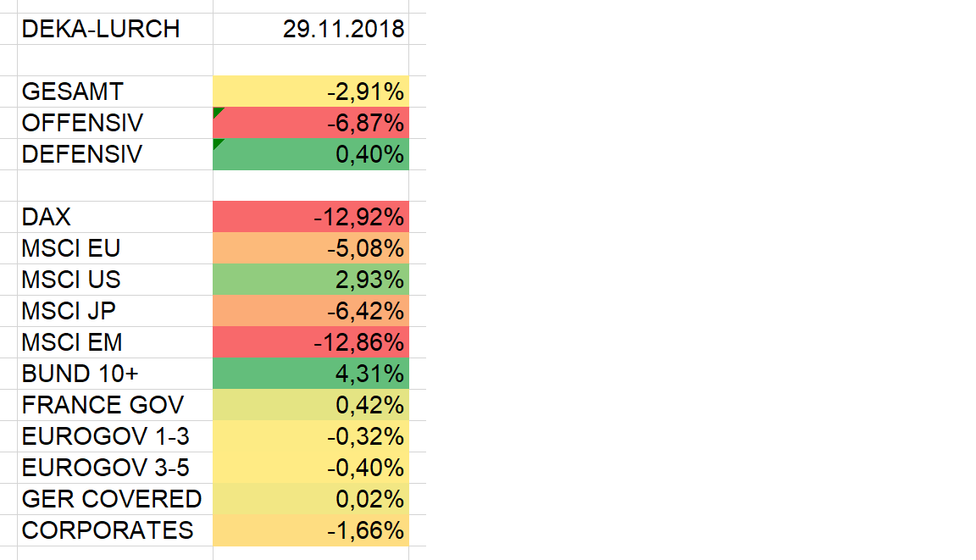The image size is (976, 560).
Task: Click the date cell 29.11.2018
Action: [310, 29]
